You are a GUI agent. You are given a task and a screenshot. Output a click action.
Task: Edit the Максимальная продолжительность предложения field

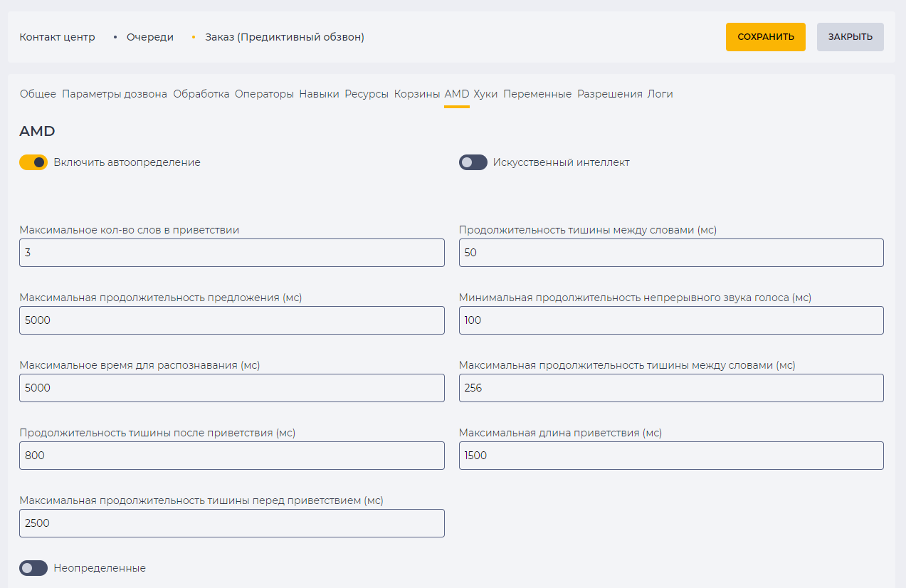coord(232,320)
